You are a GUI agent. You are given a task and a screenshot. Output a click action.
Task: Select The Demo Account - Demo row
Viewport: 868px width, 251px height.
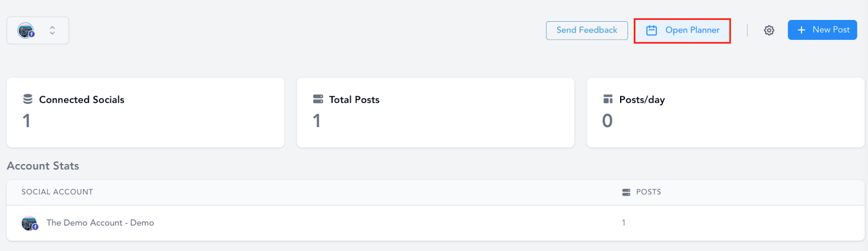click(435, 223)
